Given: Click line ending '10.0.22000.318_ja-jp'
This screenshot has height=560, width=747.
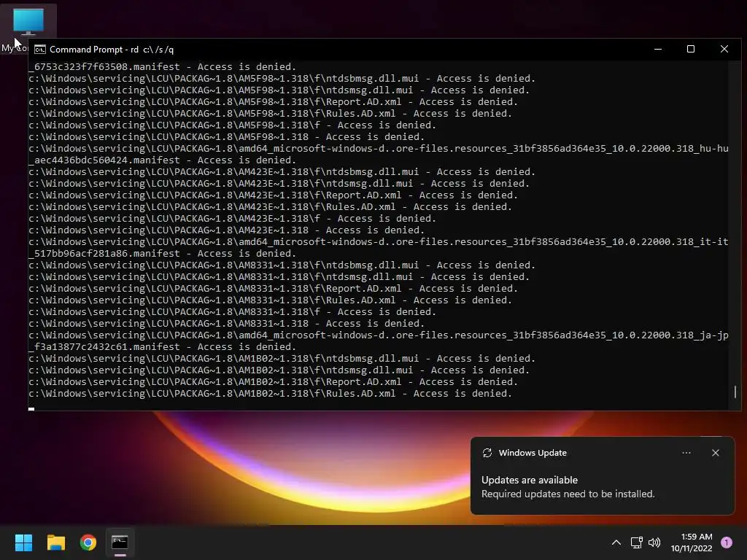Looking at the screenshot, I should click(x=379, y=335).
